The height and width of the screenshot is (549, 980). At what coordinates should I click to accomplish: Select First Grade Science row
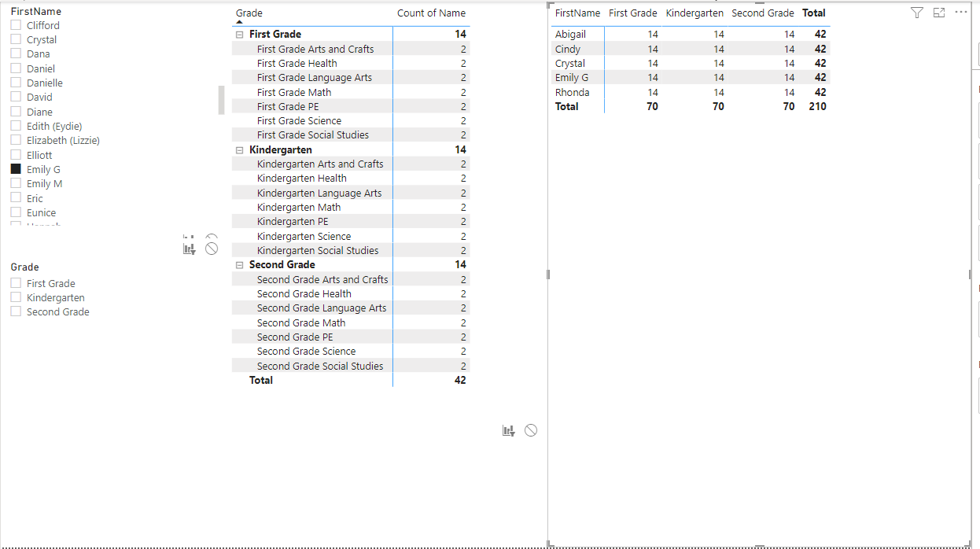click(351, 121)
